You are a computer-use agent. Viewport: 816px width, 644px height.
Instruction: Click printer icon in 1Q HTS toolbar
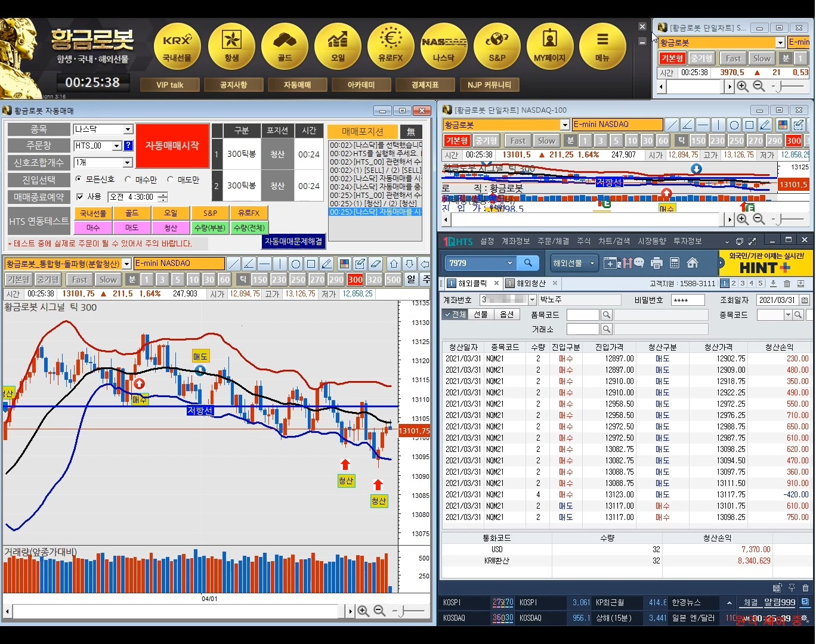point(657,263)
